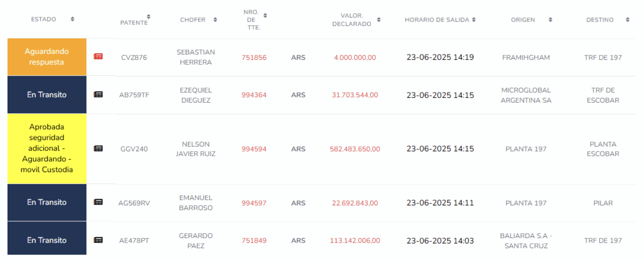Click the orange Aguardando respuesta status cell
Screen dimensions: 644x260
(47, 57)
